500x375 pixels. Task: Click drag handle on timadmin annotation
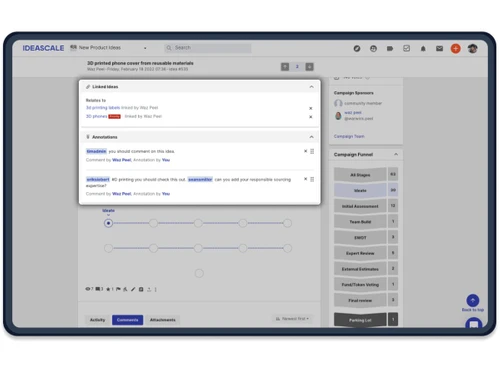[x=312, y=151]
